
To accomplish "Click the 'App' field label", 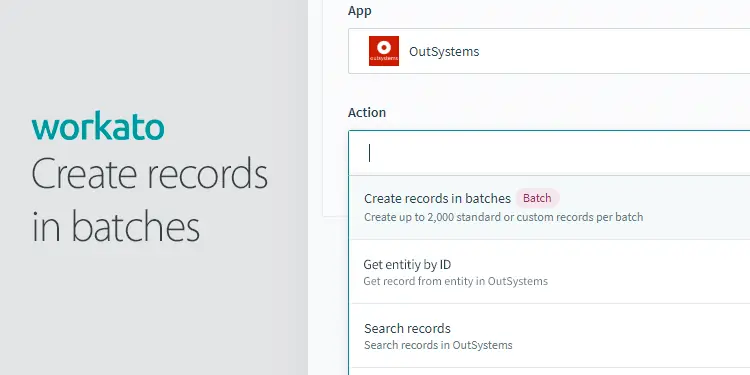I will click(x=360, y=11).
